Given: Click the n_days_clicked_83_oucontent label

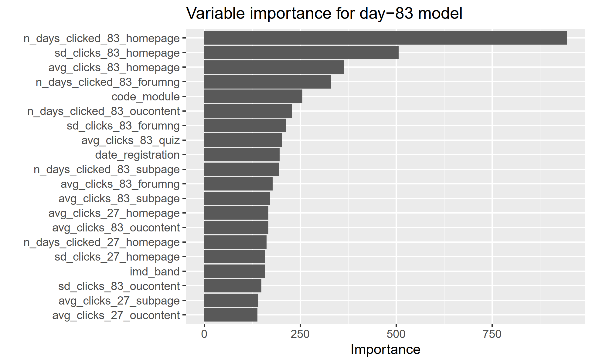Looking at the screenshot, I should pyautogui.click(x=104, y=111).
